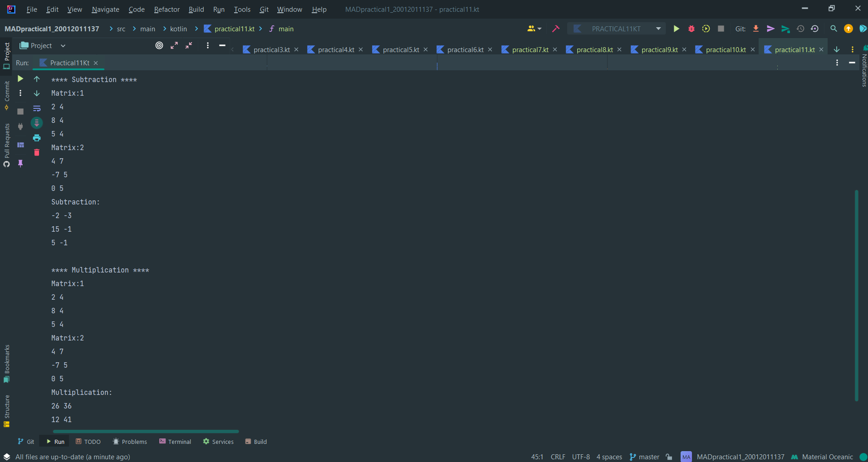Select opened file target icon
The height and width of the screenshot is (462, 868).
[159, 45]
